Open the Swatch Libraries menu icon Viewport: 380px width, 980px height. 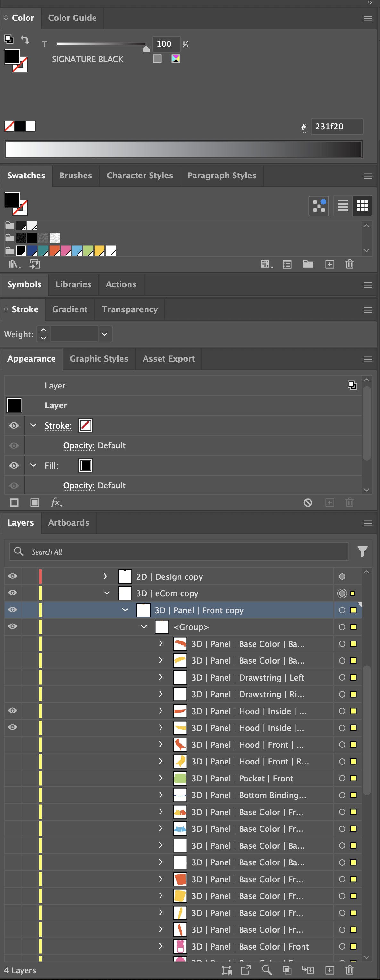[x=13, y=265]
